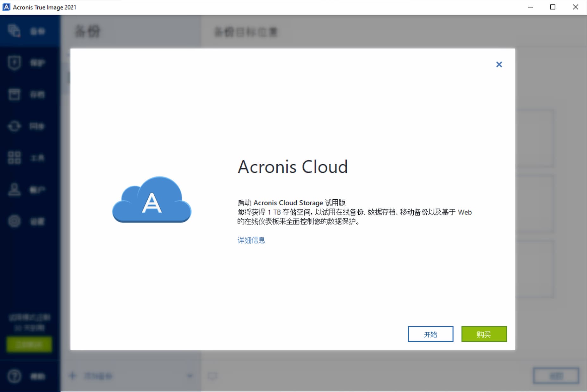The height and width of the screenshot is (392, 587).
Task: Open the Tools grid sidebar icon
Action: [x=15, y=158]
